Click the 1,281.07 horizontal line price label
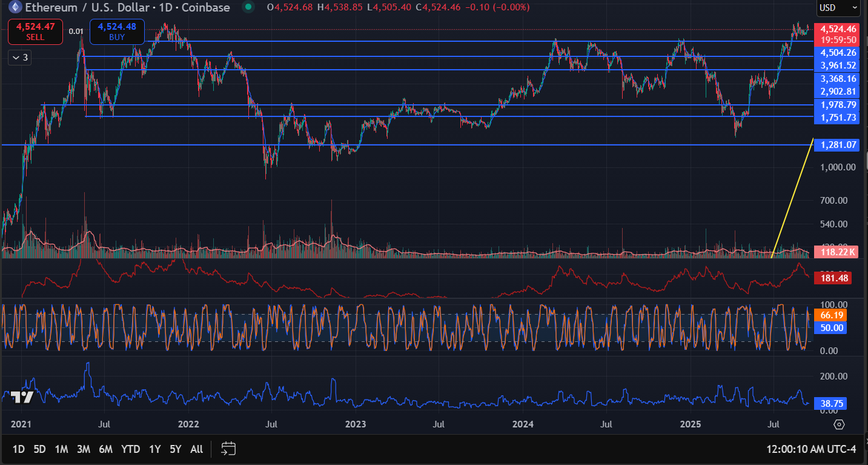 (x=838, y=145)
